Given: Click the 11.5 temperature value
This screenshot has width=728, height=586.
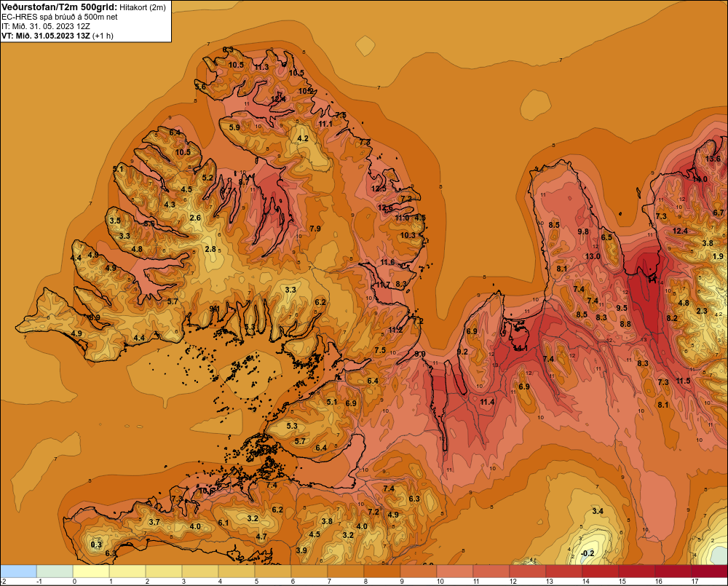Looking at the screenshot, I should (683, 381).
